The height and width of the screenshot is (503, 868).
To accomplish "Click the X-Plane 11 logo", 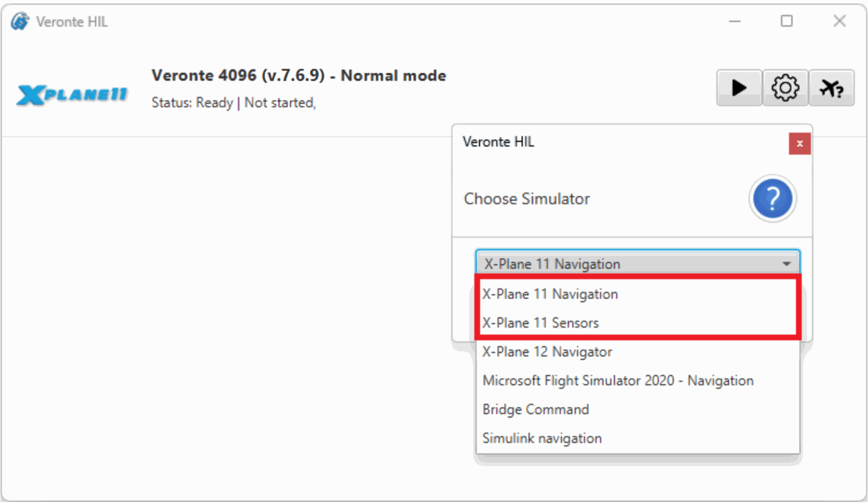I will point(72,95).
